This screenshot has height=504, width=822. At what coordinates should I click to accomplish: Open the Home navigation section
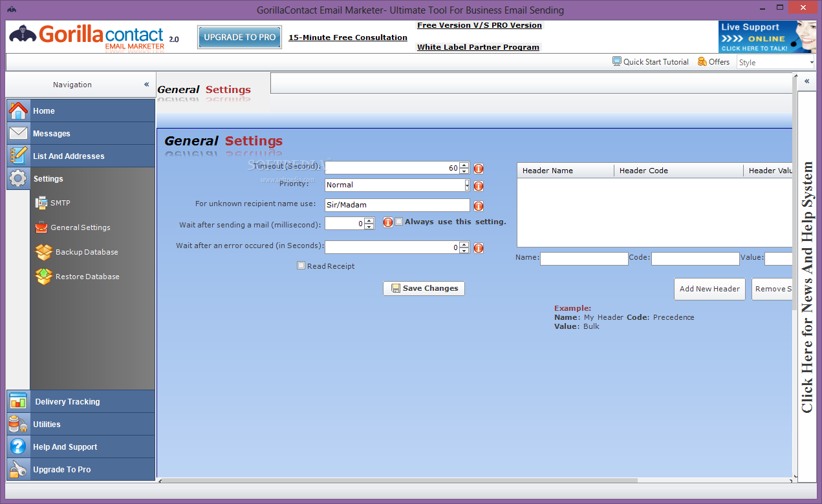tap(81, 110)
